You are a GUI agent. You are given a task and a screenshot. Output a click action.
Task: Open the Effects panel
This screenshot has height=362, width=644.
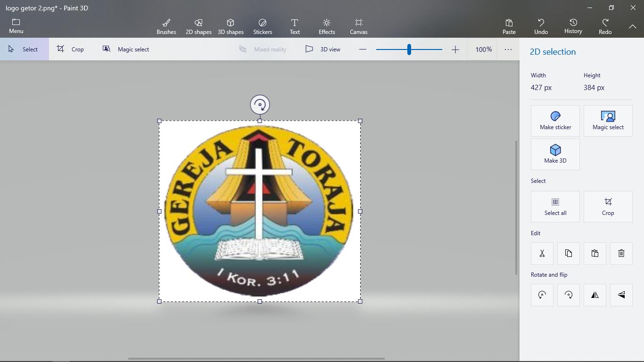(x=327, y=26)
